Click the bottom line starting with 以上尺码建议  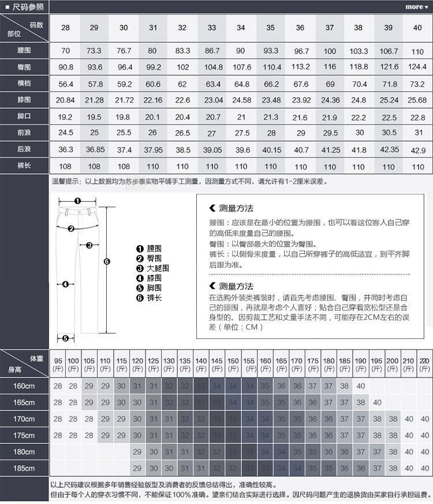163,485
